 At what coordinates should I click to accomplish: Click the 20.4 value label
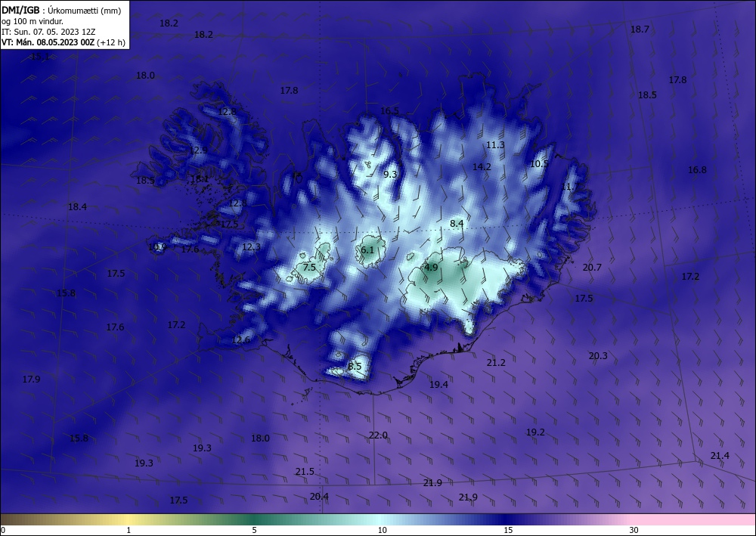pos(319,497)
